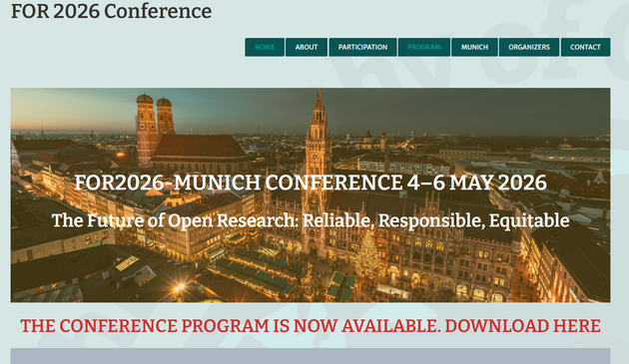Download the conference program via red link

(311, 326)
